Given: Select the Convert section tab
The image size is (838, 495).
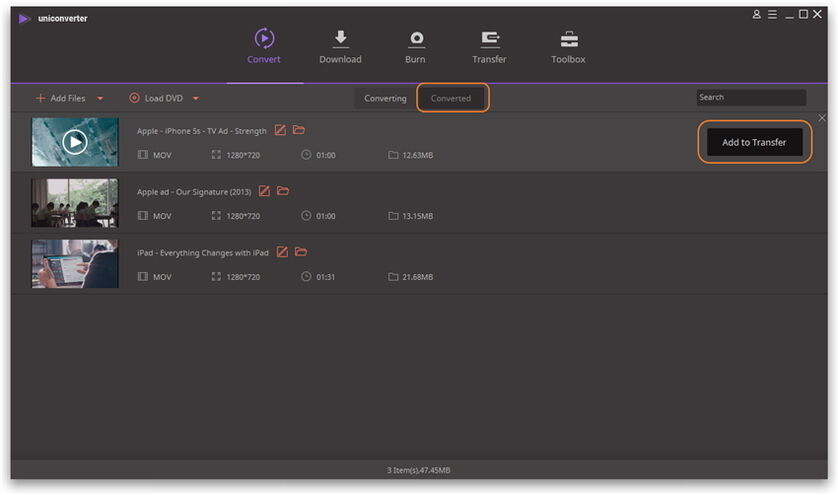Looking at the screenshot, I should [264, 45].
